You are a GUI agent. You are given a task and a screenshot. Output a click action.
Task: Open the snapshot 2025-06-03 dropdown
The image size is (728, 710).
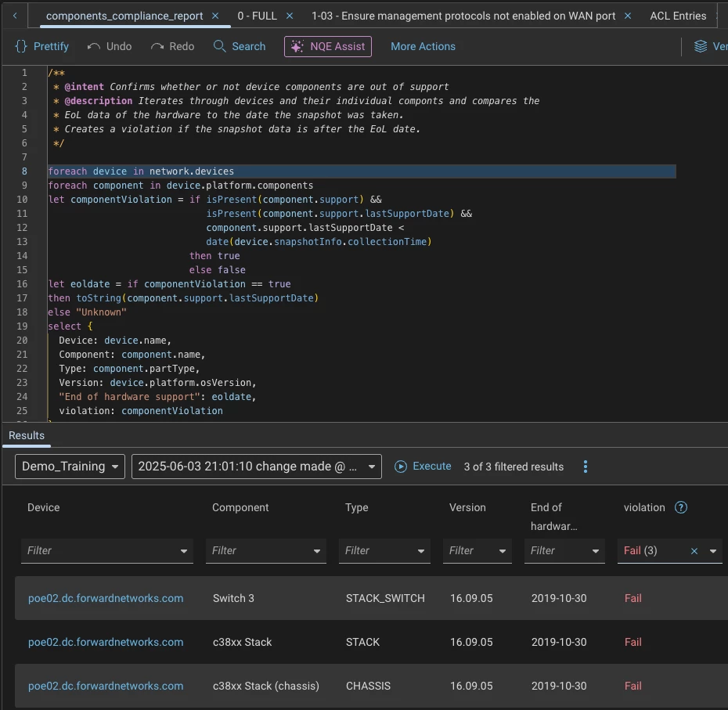[x=256, y=467]
